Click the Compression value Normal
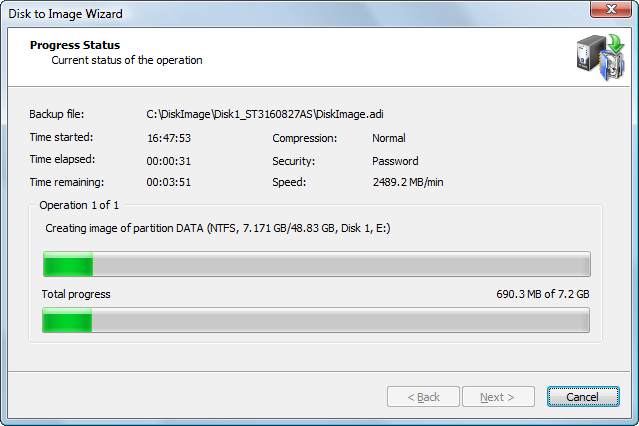The height and width of the screenshot is (426, 639). pos(389,138)
